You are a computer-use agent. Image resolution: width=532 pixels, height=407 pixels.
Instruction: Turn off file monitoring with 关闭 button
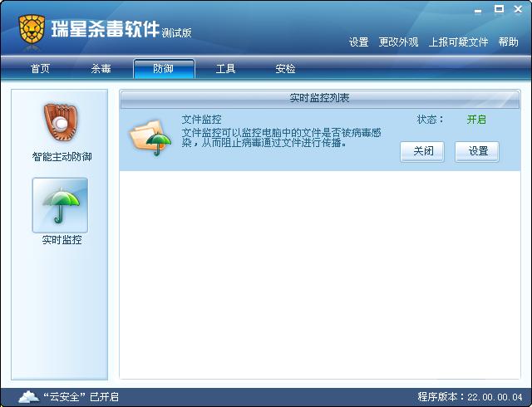[422, 151]
